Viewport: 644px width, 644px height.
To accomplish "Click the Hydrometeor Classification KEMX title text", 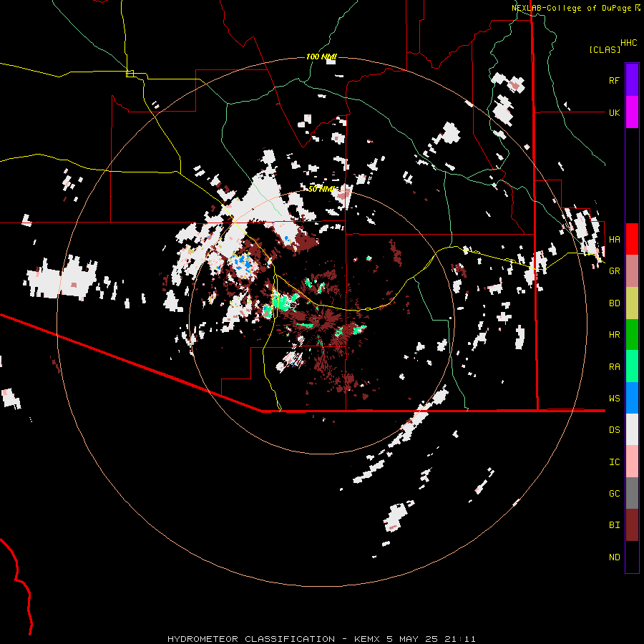I will coord(321,639).
